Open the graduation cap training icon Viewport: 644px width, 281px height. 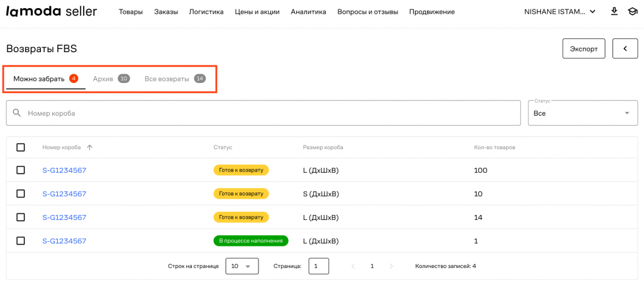coord(631,11)
